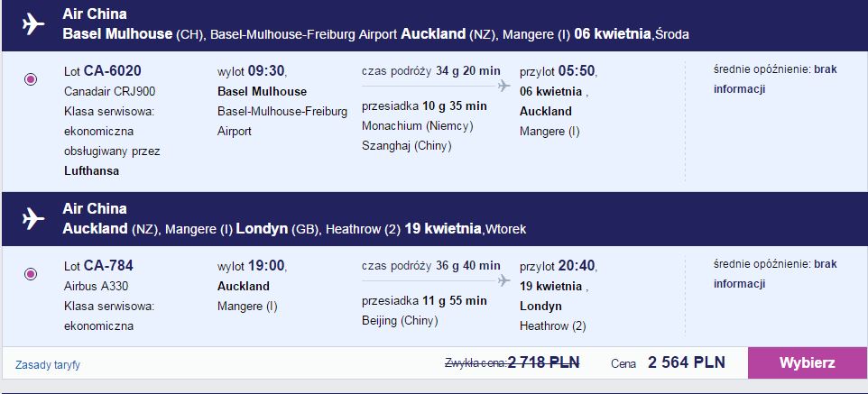Click the purple Wybierz button
Viewport: 868px width, 394px height.
(x=808, y=363)
